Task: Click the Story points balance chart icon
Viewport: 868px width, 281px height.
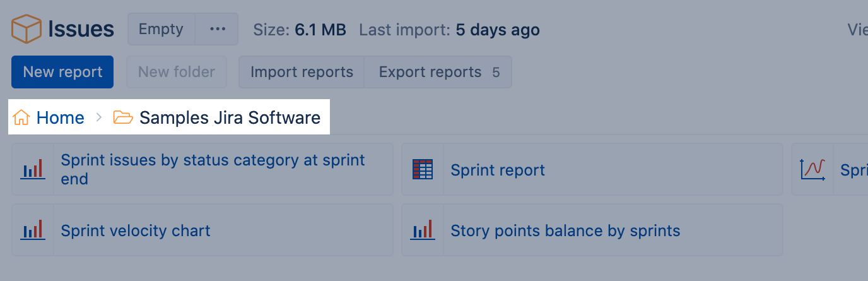Action: [x=423, y=230]
